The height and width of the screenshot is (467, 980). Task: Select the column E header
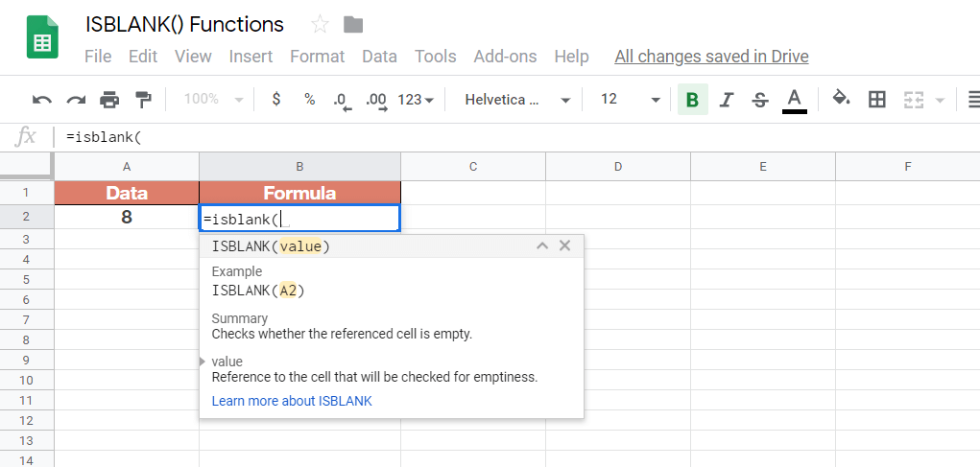(x=763, y=166)
